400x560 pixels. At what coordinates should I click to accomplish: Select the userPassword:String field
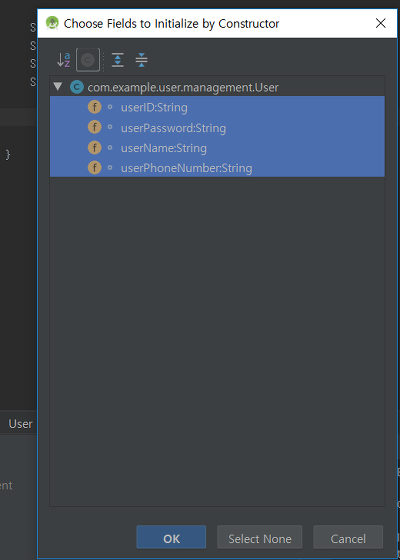point(217,128)
